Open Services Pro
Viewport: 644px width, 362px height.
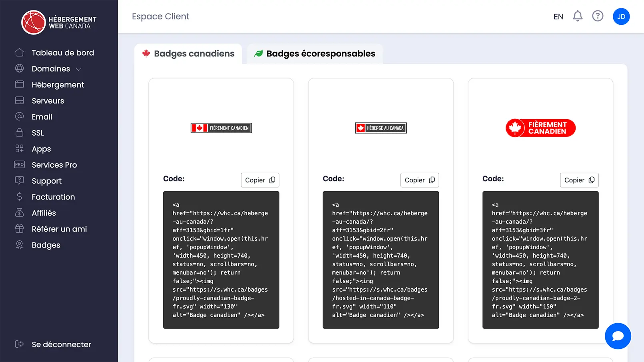click(54, 164)
